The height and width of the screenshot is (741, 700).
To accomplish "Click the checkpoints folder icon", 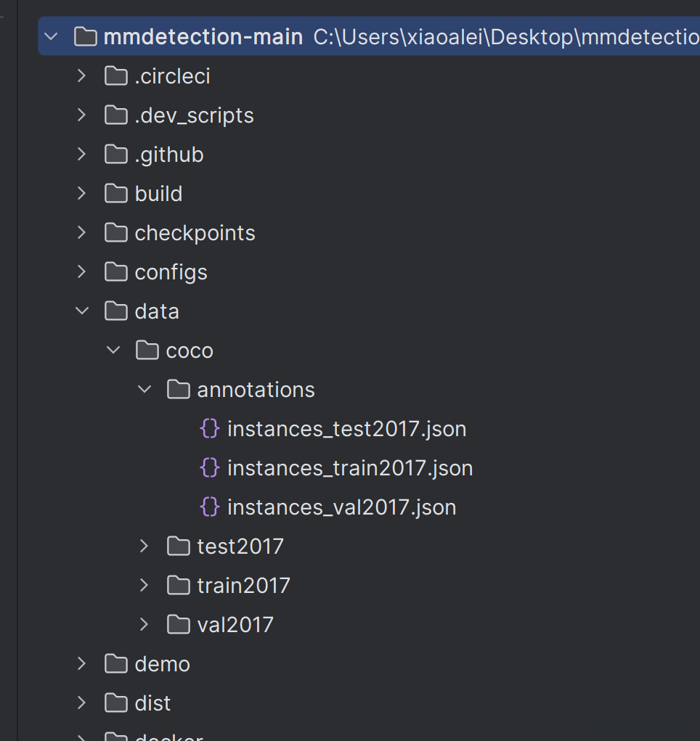I will (116, 233).
